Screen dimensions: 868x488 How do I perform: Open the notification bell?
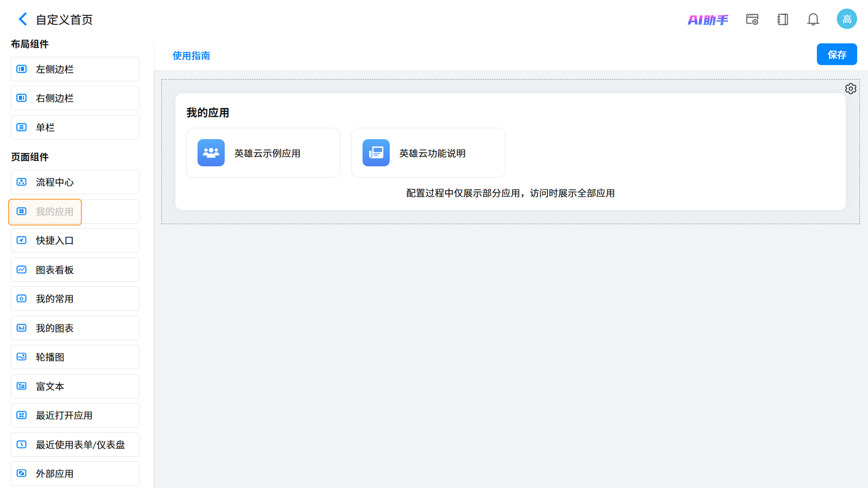point(813,19)
